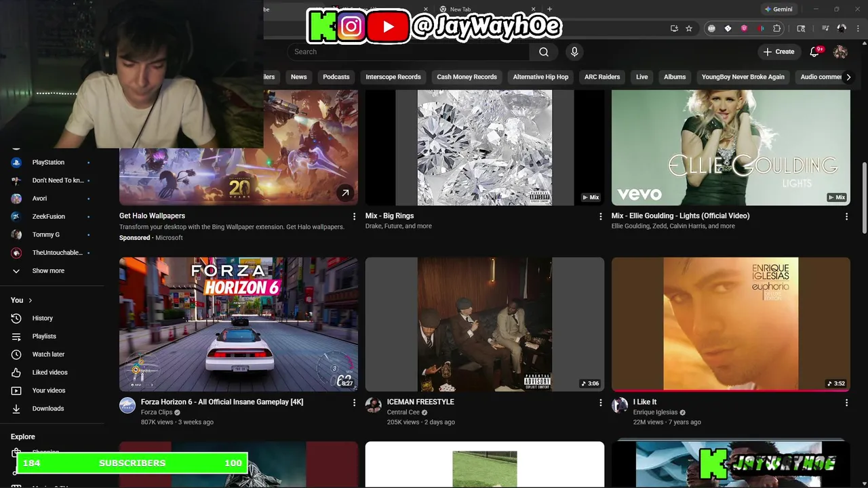Select the Live chip
Viewport: 868px width, 488px height.
click(642, 77)
